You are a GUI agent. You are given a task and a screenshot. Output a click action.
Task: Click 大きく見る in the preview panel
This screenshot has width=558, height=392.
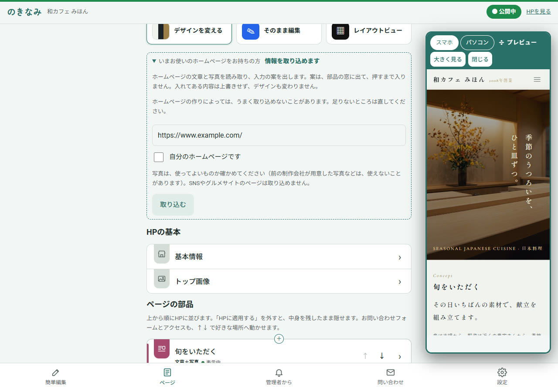448,59
